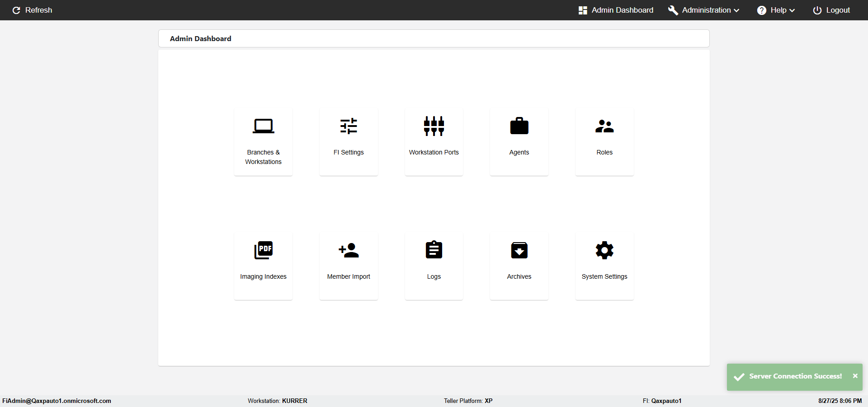Open the Workstation Ports plug icon
Screen dimensions: 868x407
point(434,126)
